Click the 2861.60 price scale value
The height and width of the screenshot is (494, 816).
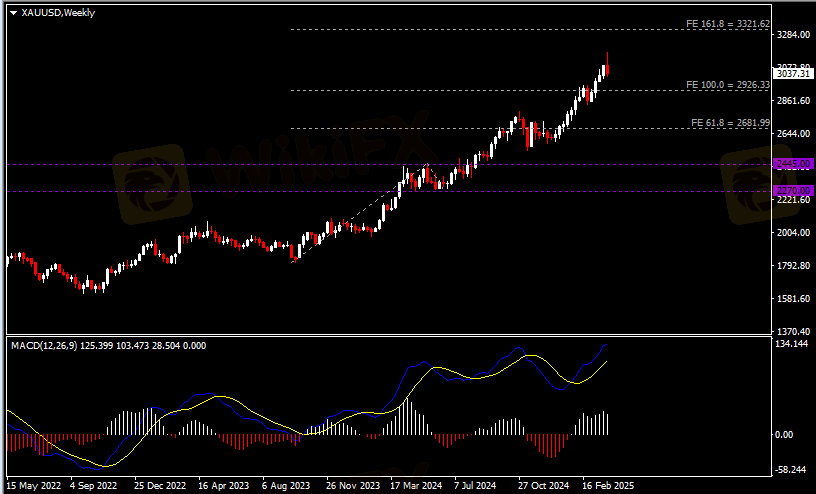click(x=793, y=100)
